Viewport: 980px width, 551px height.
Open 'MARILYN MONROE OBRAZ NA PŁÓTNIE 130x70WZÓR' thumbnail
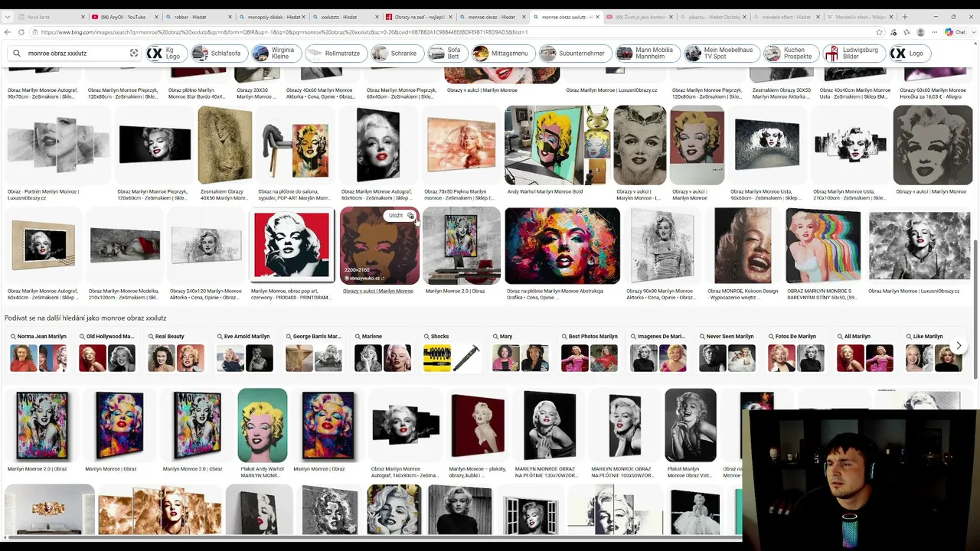coord(550,425)
